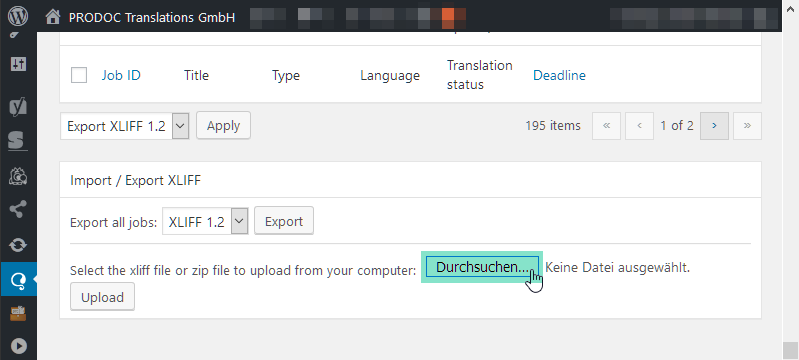The width and height of the screenshot is (799, 360).
Task: Click the vertical scrollbar thumb
Action: pos(790,350)
